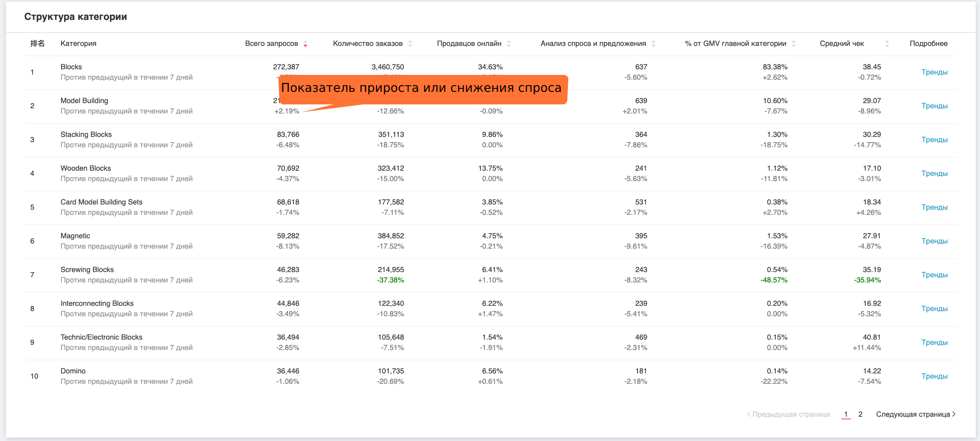The width and height of the screenshot is (980, 441).
Task: Select the Interconnecting Blocks category name
Action: (97, 303)
